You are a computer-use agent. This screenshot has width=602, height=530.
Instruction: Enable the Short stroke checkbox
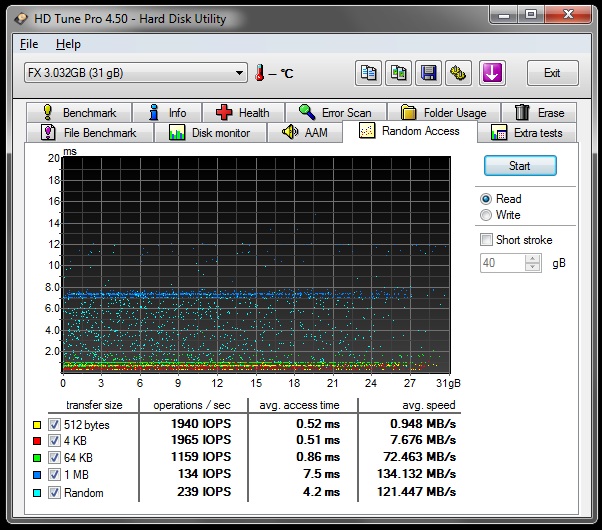point(487,240)
